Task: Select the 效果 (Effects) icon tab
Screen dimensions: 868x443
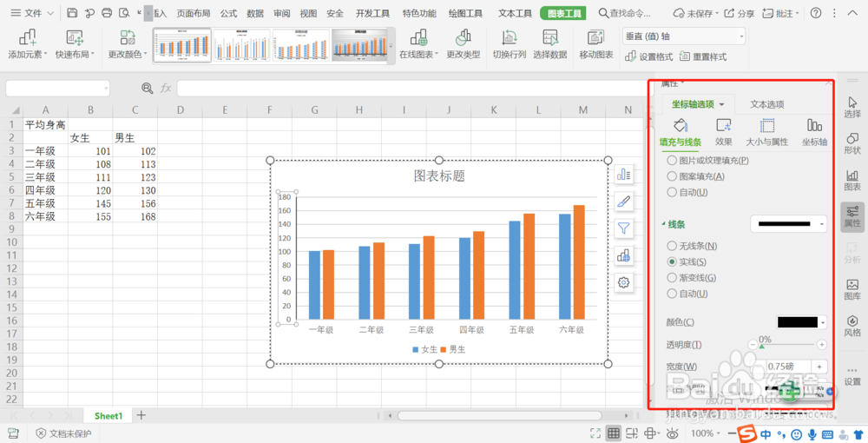Action: pos(724,132)
